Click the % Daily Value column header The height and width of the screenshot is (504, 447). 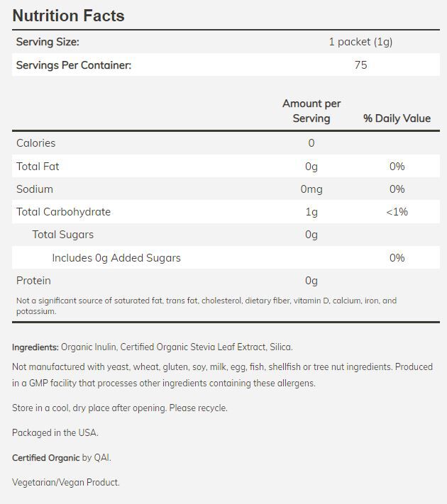pos(397,118)
